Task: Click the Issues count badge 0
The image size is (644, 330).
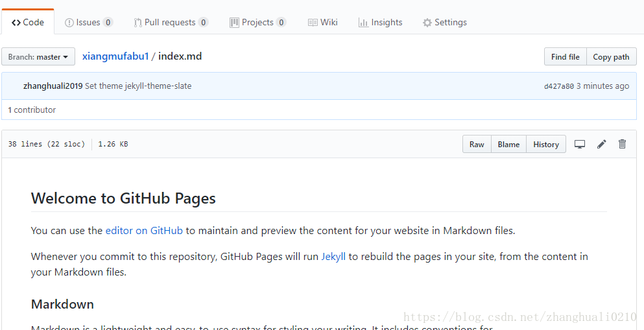Action: tap(108, 22)
